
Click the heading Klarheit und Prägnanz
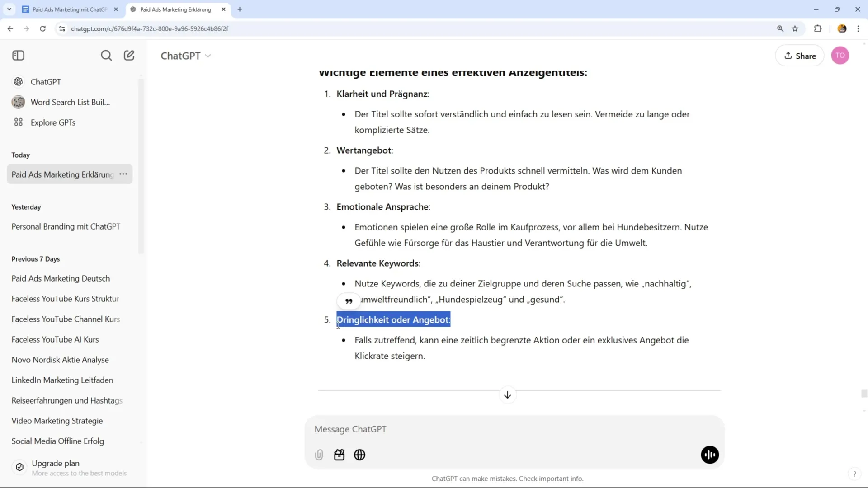pyautogui.click(x=382, y=94)
